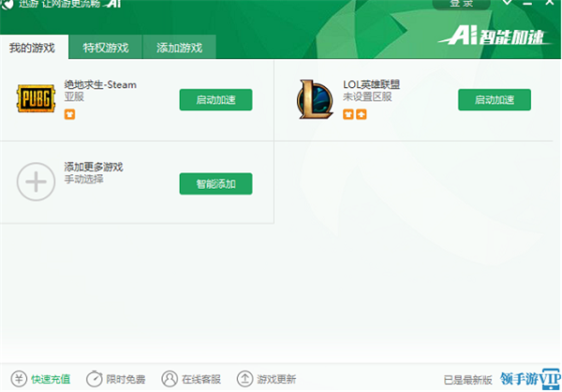The width and height of the screenshot is (562, 392).
Task: Click the 快速充值 yuan coin icon
Action: 18,379
